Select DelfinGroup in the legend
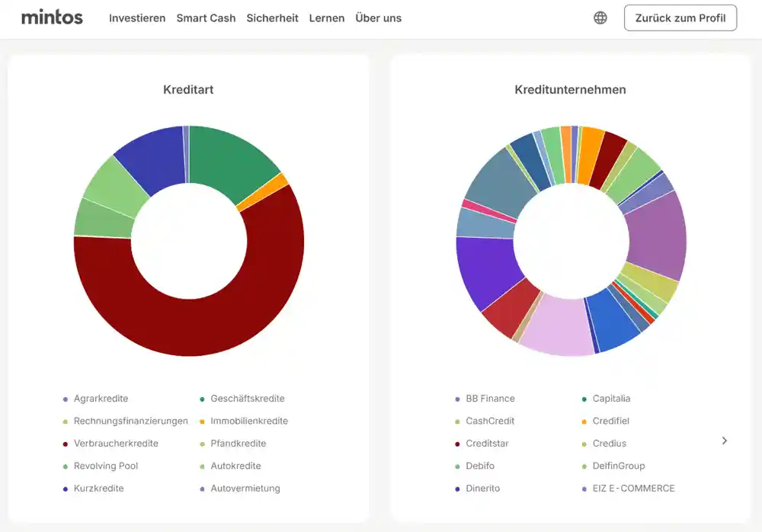Image resolution: width=762 pixels, height=532 pixels. [613, 466]
